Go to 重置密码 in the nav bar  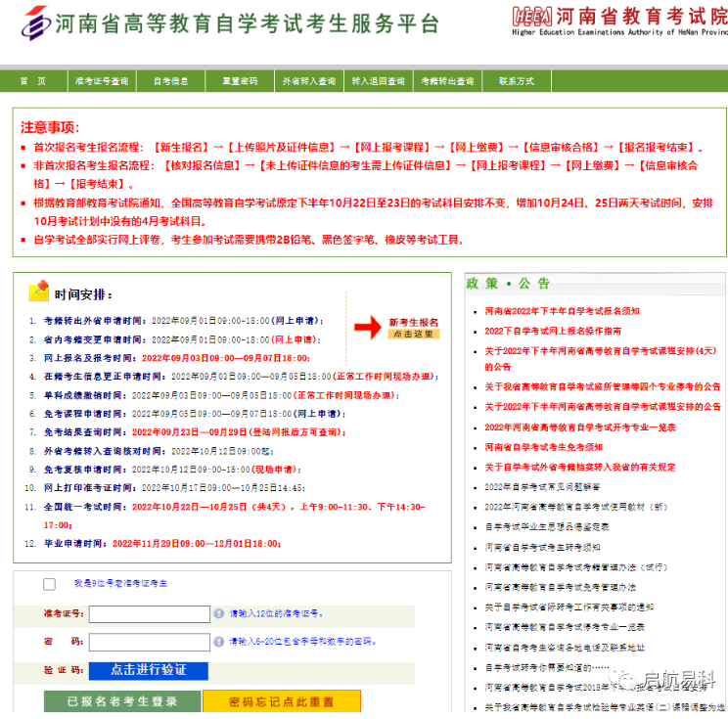[240, 81]
